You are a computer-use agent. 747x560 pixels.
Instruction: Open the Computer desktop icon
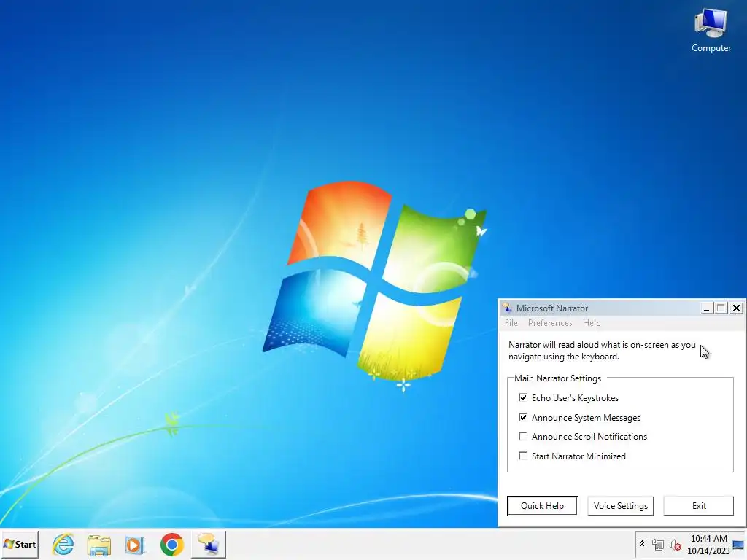point(711,31)
